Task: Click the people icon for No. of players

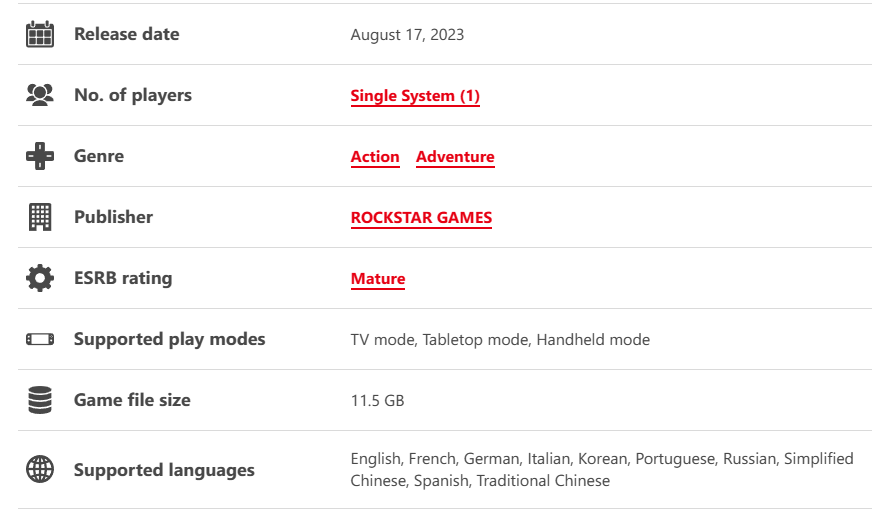Action: point(40,95)
